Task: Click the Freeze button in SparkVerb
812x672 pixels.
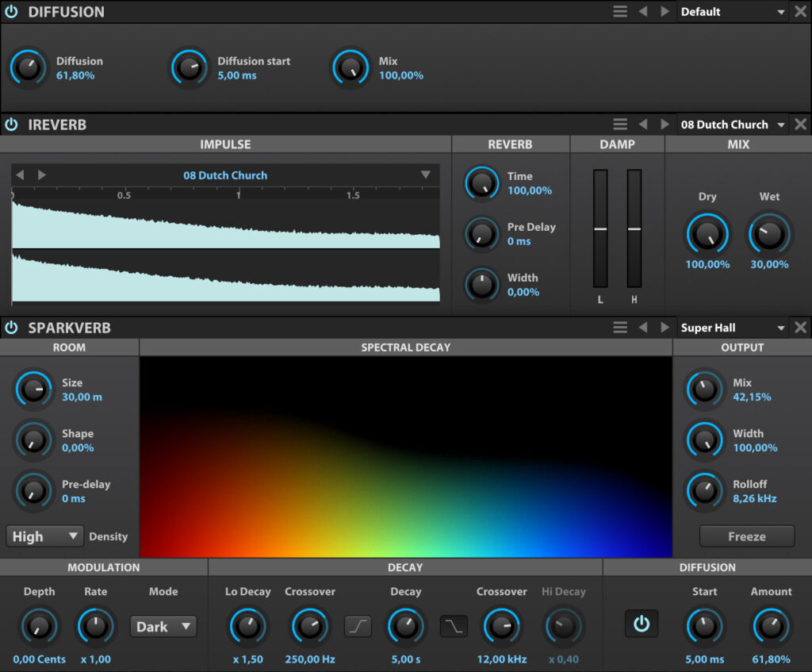Action: 746,536
